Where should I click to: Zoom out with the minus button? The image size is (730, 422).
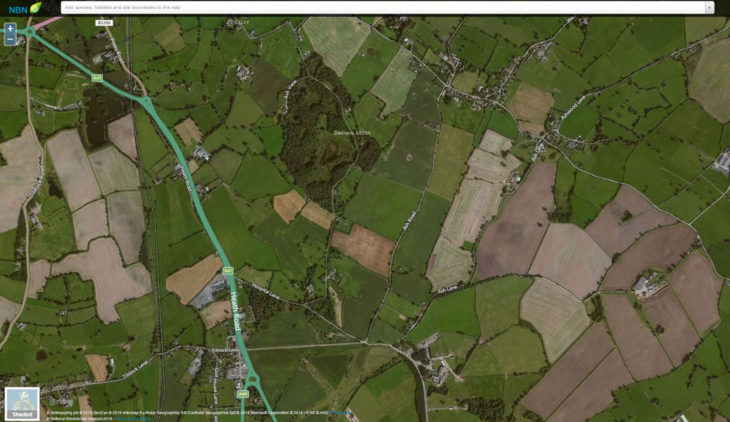tap(10, 40)
